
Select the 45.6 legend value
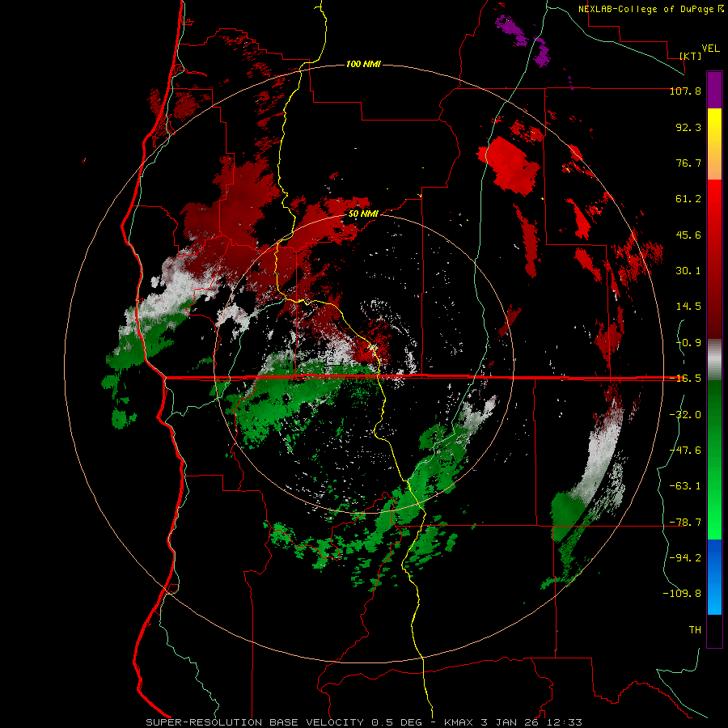688,235
